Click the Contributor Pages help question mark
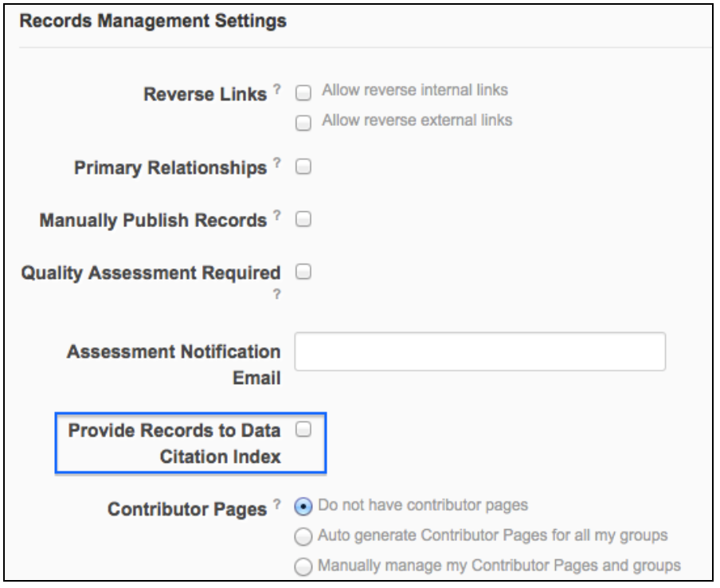 point(276,504)
